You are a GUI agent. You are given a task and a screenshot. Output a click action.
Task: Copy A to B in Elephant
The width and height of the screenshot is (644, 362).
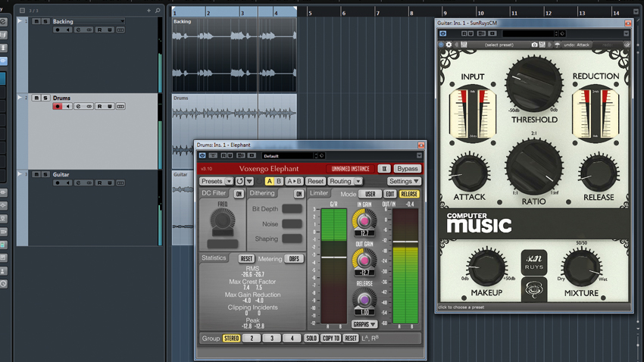294,181
